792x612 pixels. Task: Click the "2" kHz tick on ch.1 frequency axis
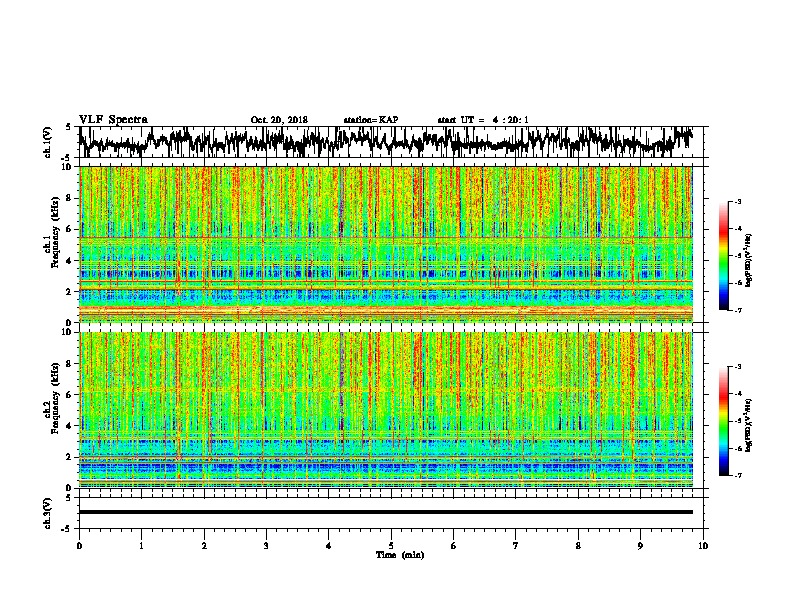click(71, 291)
